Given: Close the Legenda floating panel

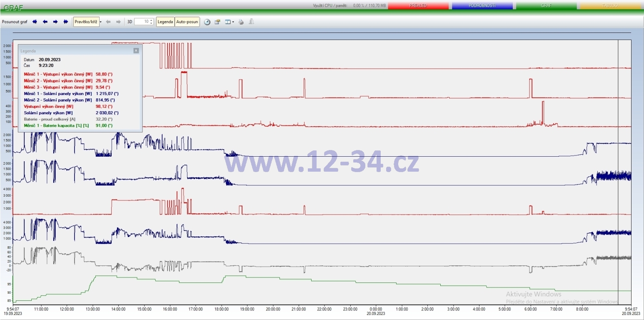Looking at the screenshot, I should point(136,50).
